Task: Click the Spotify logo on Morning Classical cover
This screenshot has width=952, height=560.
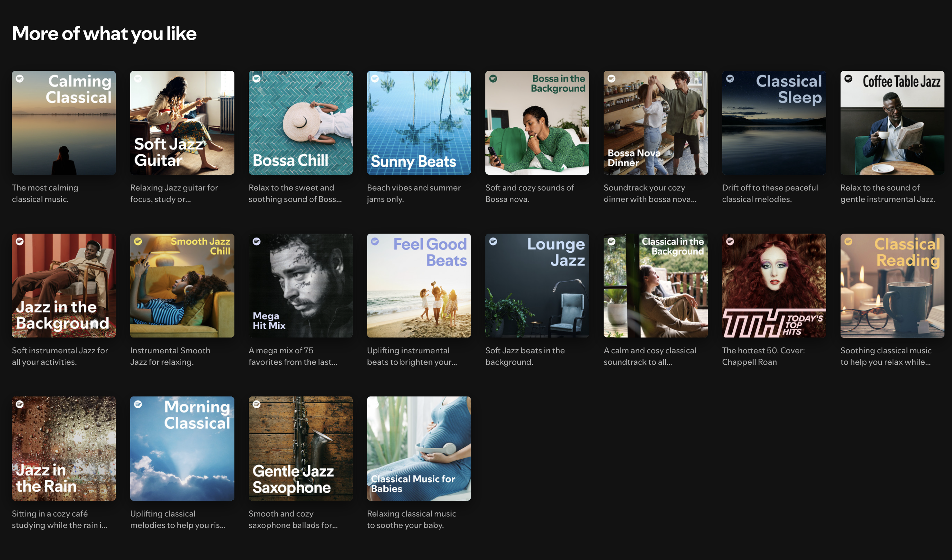Action: point(138,404)
